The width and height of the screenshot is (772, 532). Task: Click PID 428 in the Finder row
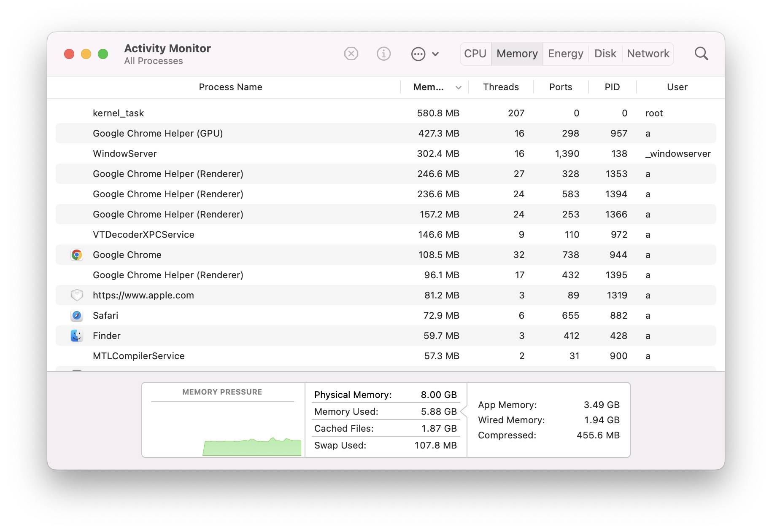618,336
